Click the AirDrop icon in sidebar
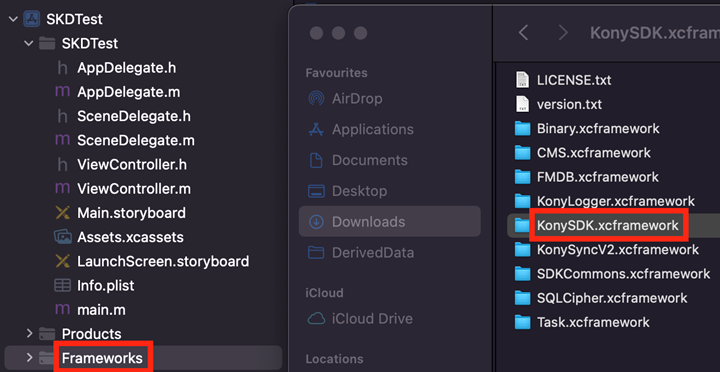The width and height of the screenshot is (720, 372). (315, 98)
